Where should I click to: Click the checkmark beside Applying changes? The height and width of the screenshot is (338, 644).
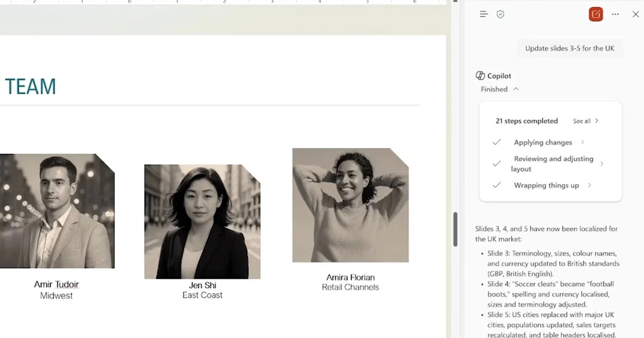coord(496,142)
